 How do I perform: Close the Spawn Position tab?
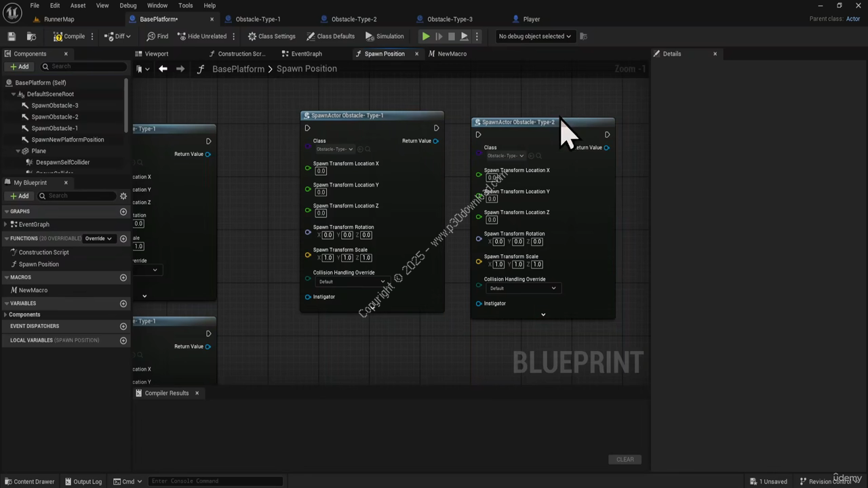(x=416, y=54)
